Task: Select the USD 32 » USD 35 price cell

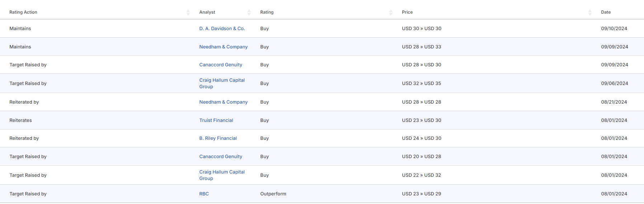Action: [x=421, y=83]
